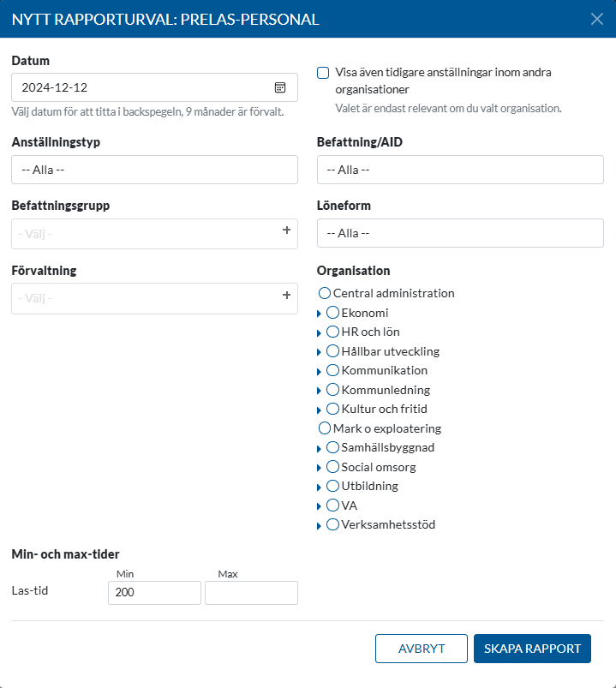Image resolution: width=616 pixels, height=688 pixels.
Task: Click the plus icon in Förvaltning
Action: 286,296
